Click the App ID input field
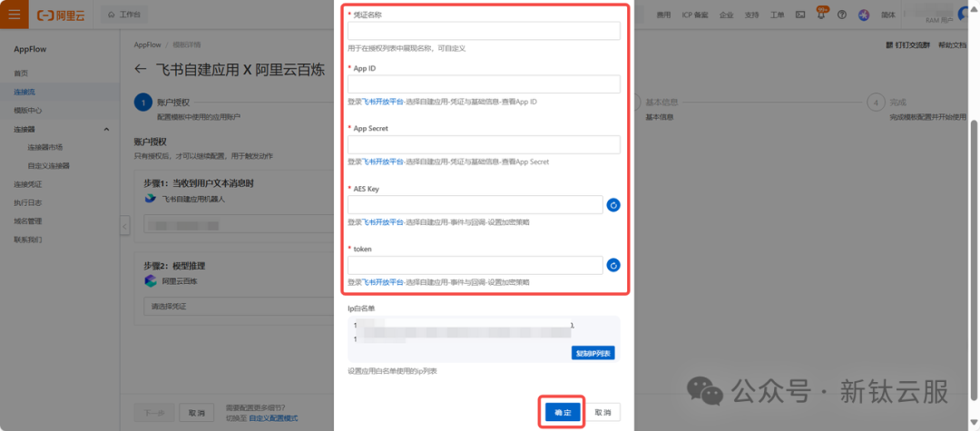 tap(484, 84)
